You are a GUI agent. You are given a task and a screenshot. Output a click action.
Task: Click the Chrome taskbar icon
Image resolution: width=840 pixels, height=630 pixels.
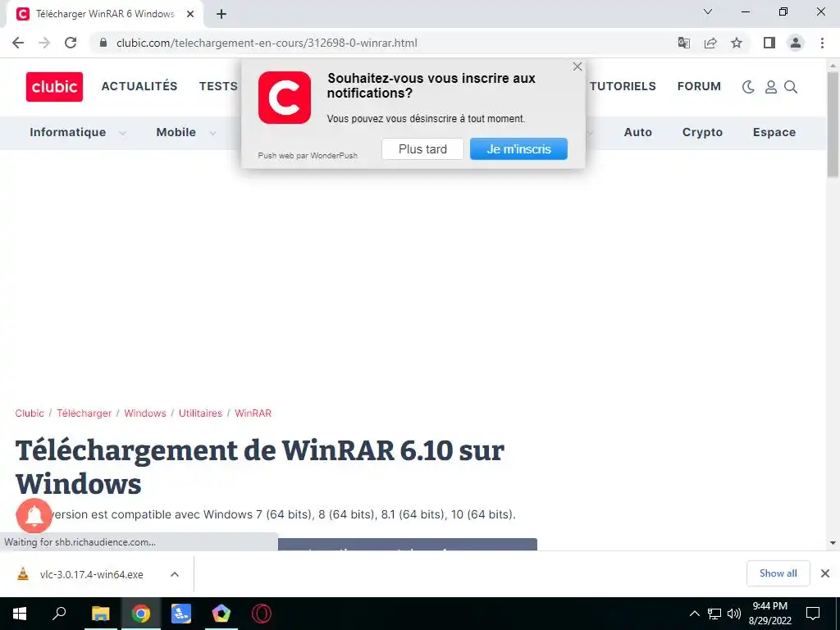coord(141,614)
